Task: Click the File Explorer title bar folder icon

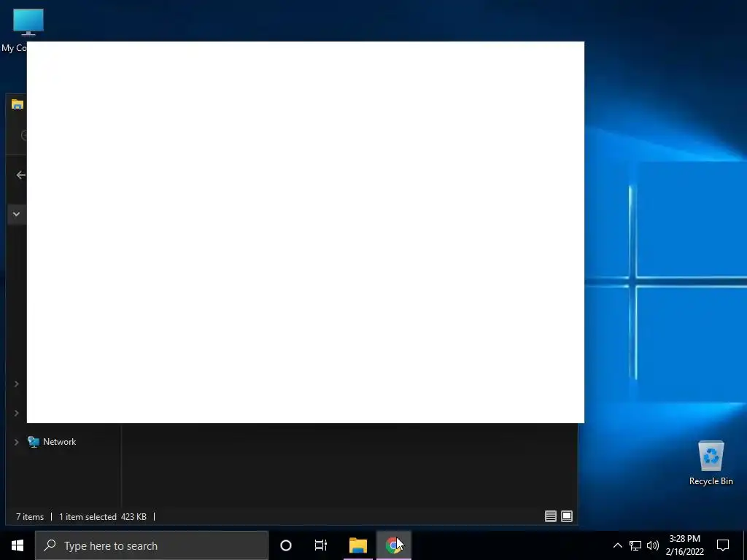Action: pos(18,104)
